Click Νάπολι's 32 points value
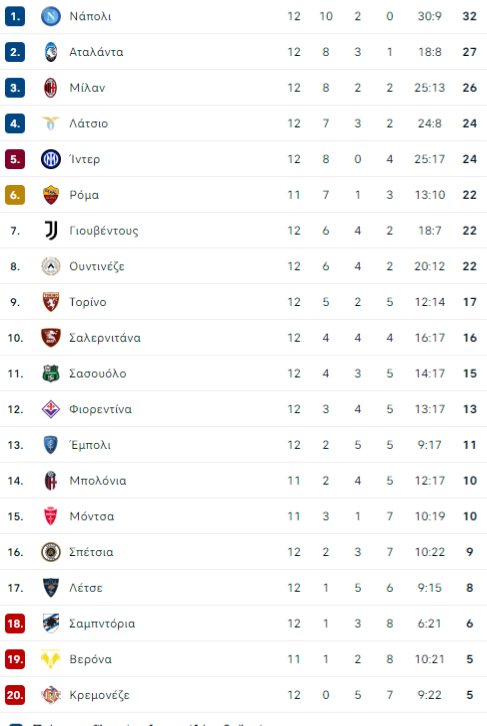This screenshot has height=726, width=487. 469,16
